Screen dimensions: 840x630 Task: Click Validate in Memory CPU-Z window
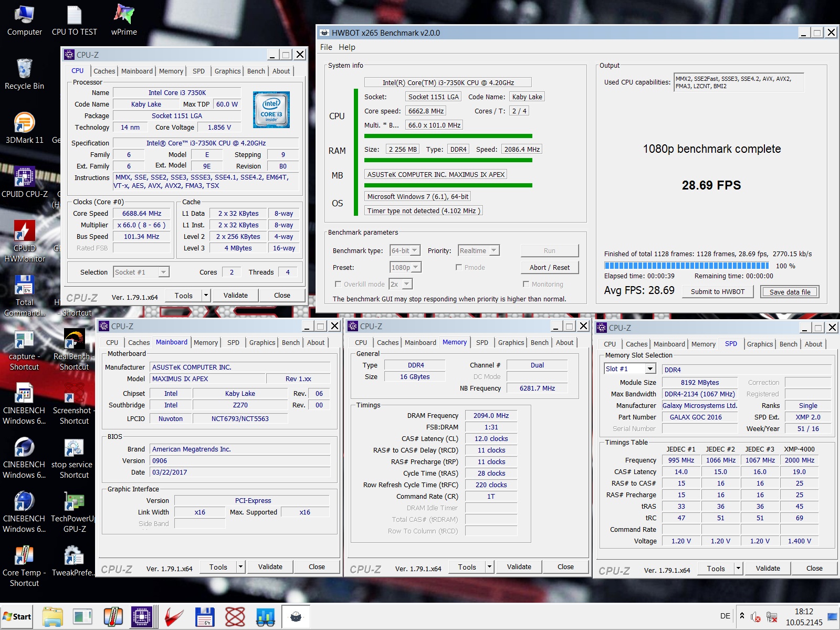pyautogui.click(x=519, y=566)
